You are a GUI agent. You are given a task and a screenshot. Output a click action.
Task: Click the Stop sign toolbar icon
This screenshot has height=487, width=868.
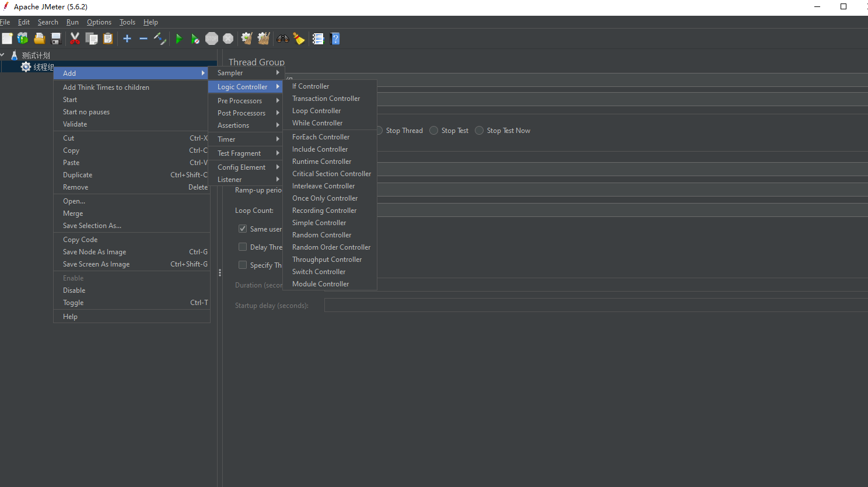212,38
